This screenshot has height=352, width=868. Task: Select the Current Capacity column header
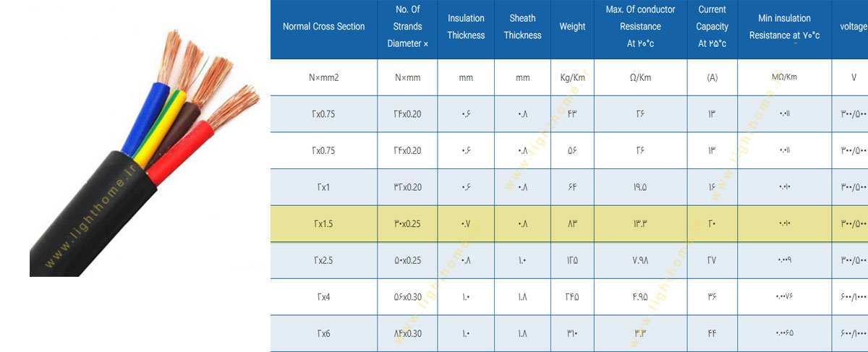coord(712,27)
